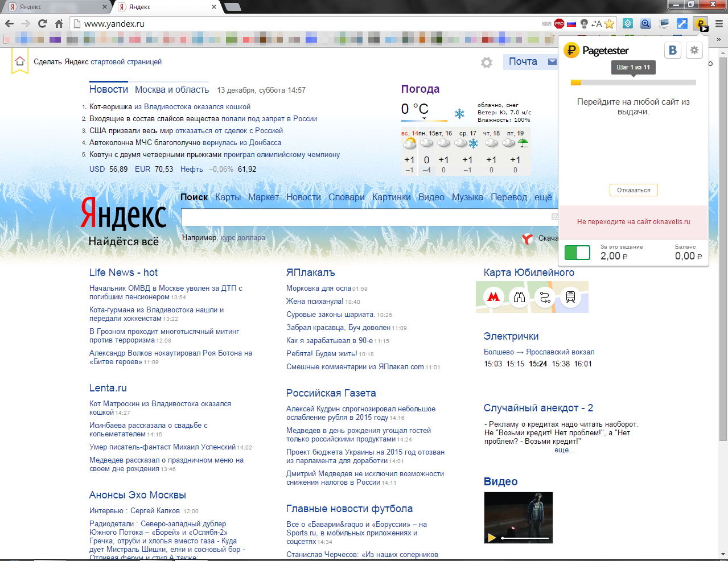Open the Маркет service tab
Viewport: 728px width, 561px height.
[264, 197]
